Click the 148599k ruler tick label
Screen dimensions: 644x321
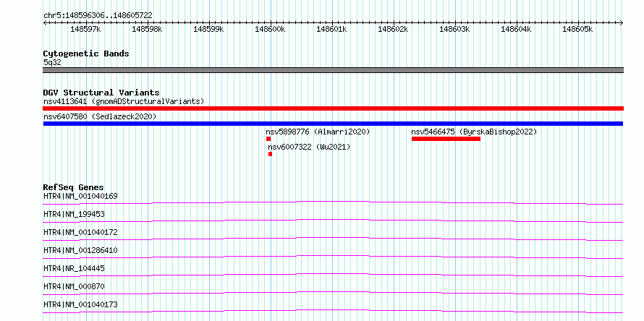[208, 29]
